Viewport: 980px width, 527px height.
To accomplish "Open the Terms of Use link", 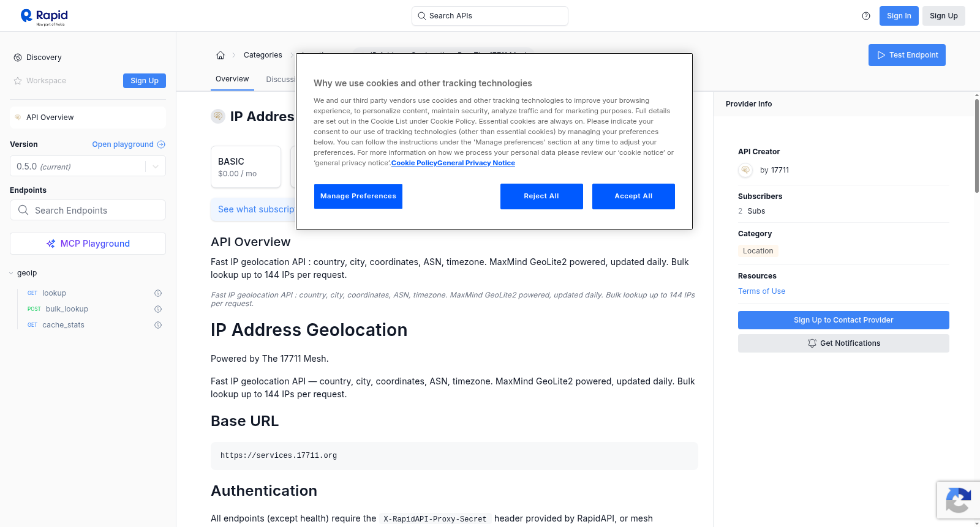I will pyautogui.click(x=761, y=291).
